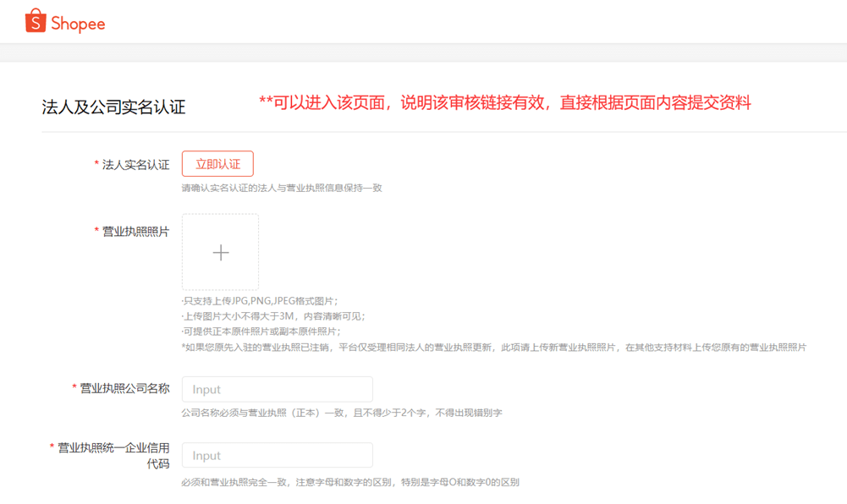Click the Shopee "S" logo icon
Image resolution: width=847 pixels, height=504 pixels.
[34, 20]
